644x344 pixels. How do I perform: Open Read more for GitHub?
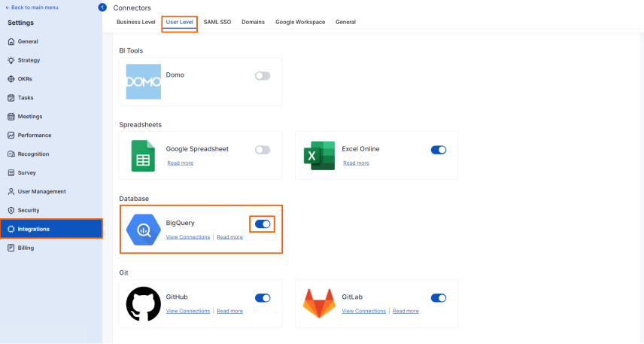pos(229,311)
